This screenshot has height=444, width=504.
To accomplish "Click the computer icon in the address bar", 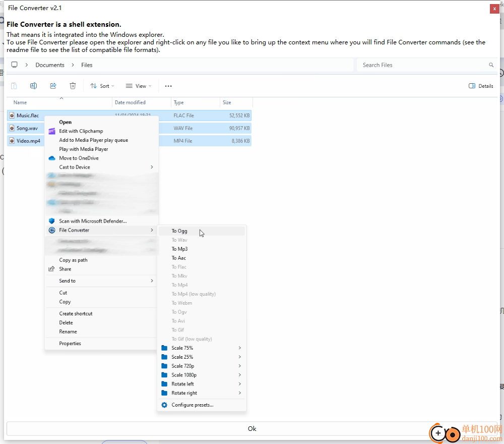I will [14, 65].
